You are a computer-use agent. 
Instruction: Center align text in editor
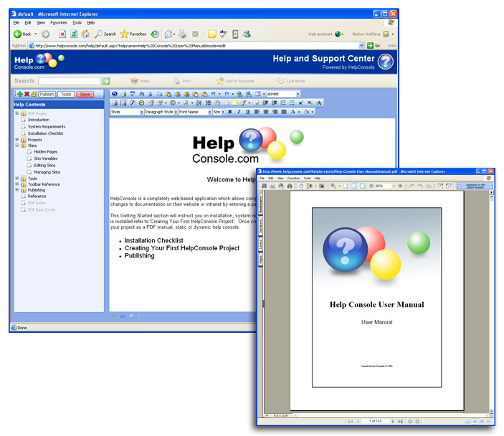click(x=266, y=112)
